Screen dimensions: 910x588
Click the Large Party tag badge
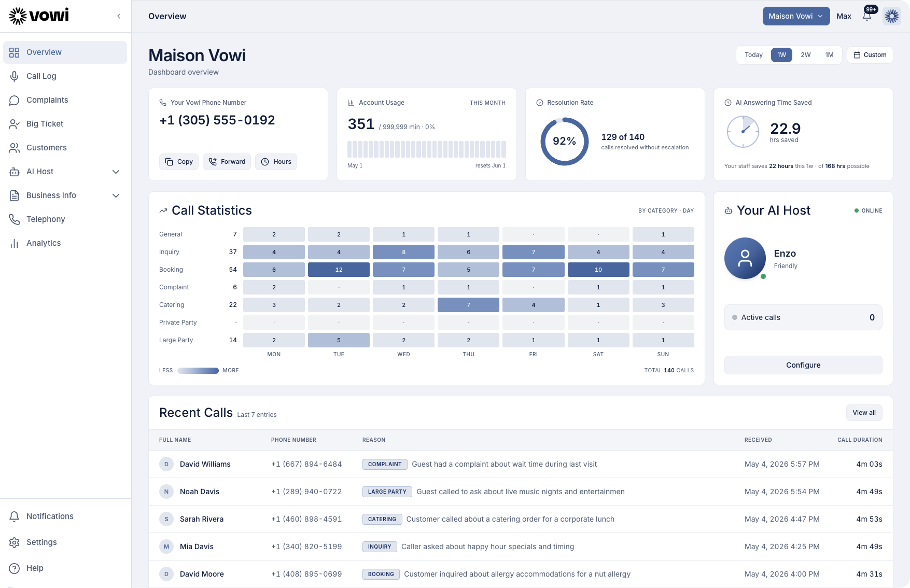[x=387, y=492]
